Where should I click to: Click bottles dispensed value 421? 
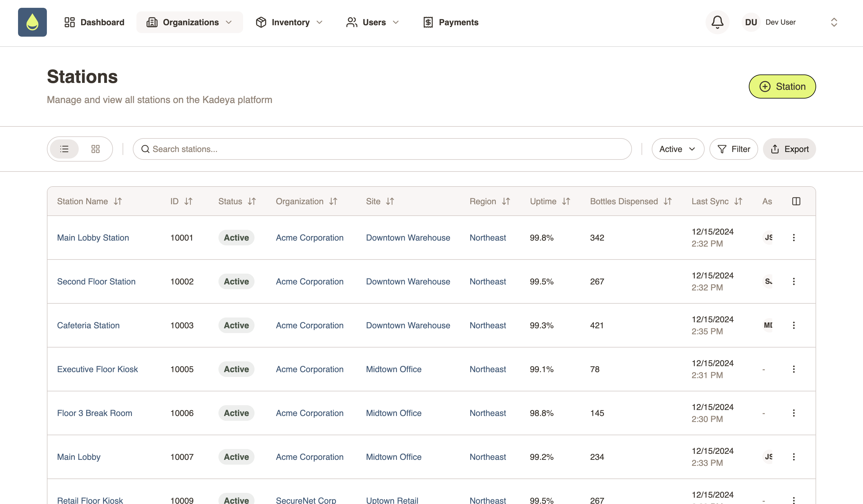pyautogui.click(x=596, y=325)
